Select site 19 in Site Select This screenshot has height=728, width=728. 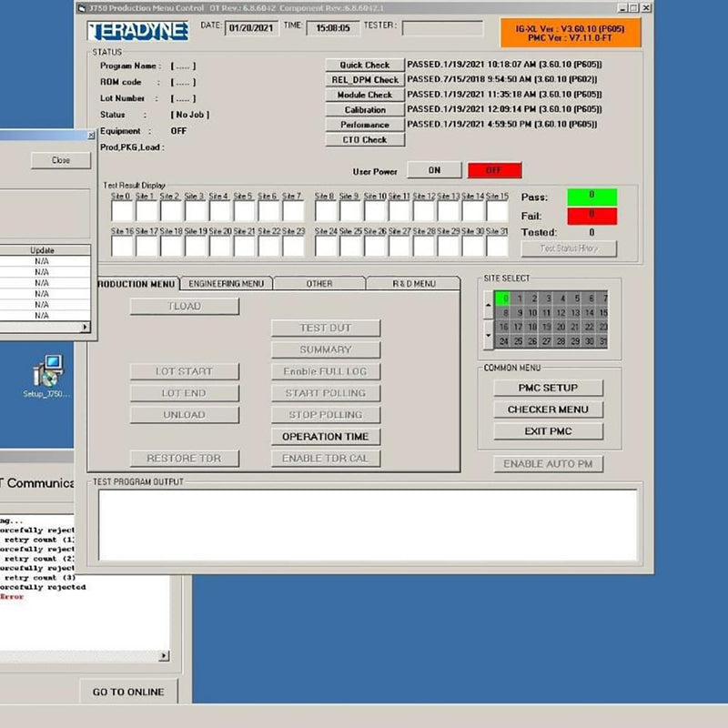click(546, 327)
